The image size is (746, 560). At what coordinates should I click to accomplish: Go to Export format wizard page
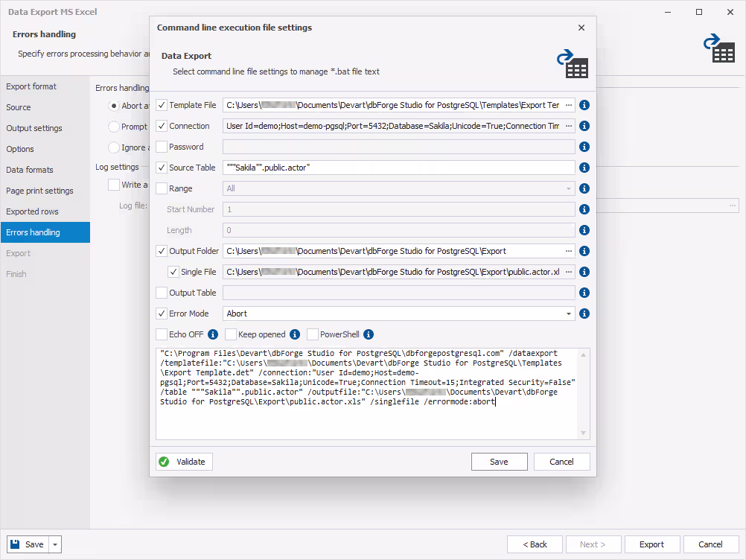[x=45, y=86]
